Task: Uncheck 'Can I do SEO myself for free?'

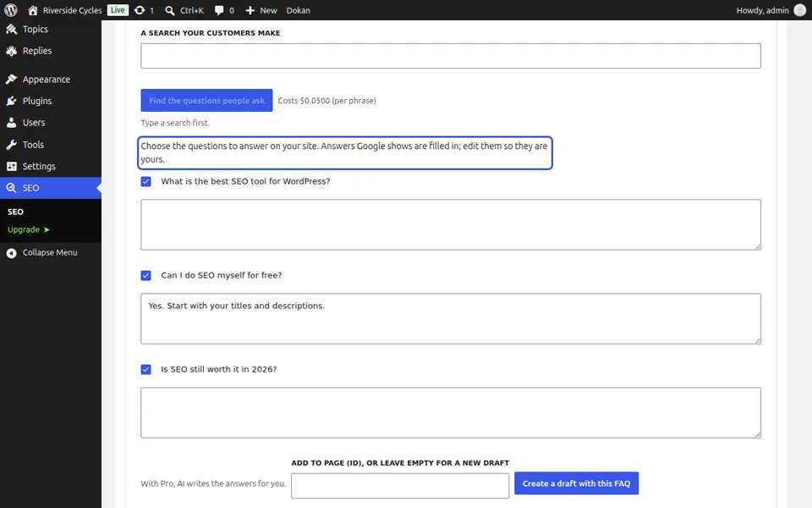Action: pos(146,275)
